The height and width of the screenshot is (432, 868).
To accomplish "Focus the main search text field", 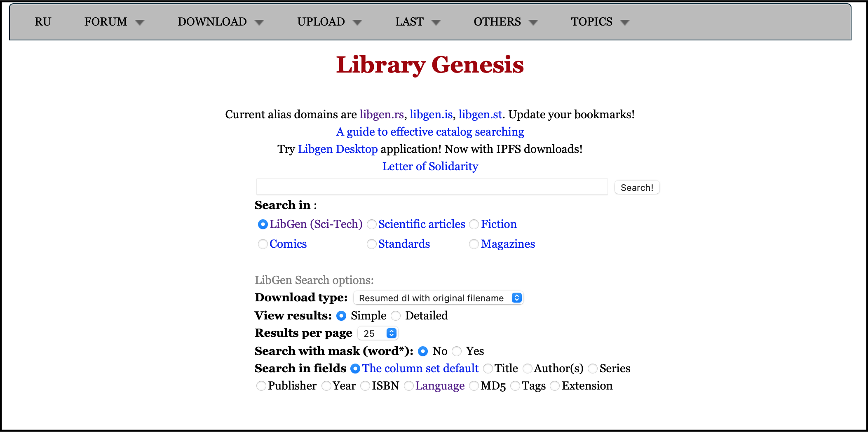I will tap(432, 187).
